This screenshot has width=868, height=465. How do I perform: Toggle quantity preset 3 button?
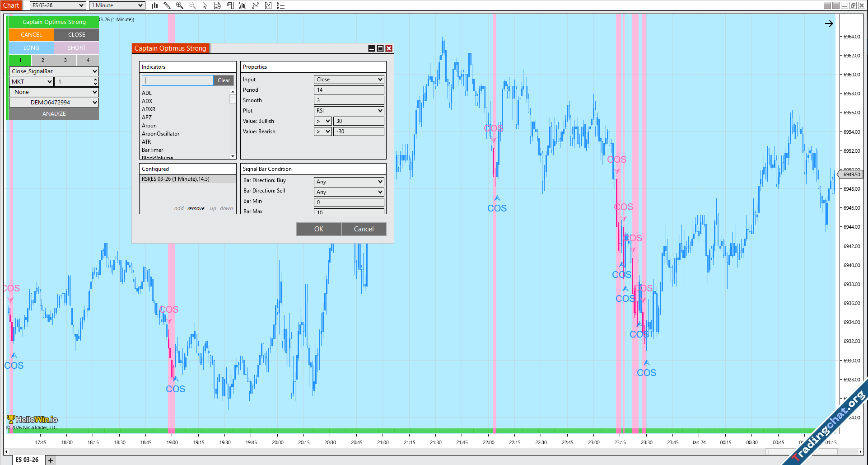pyautogui.click(x=65, y=60)
